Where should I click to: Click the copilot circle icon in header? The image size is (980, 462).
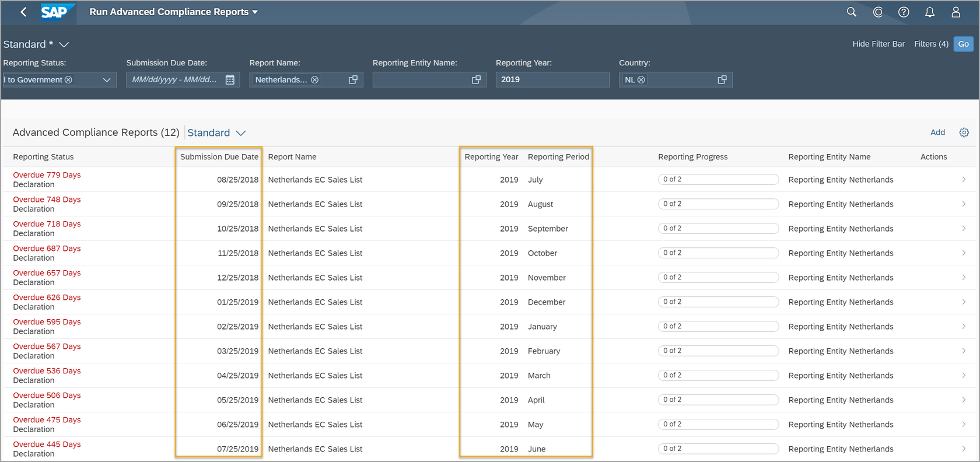pos(878,12)
